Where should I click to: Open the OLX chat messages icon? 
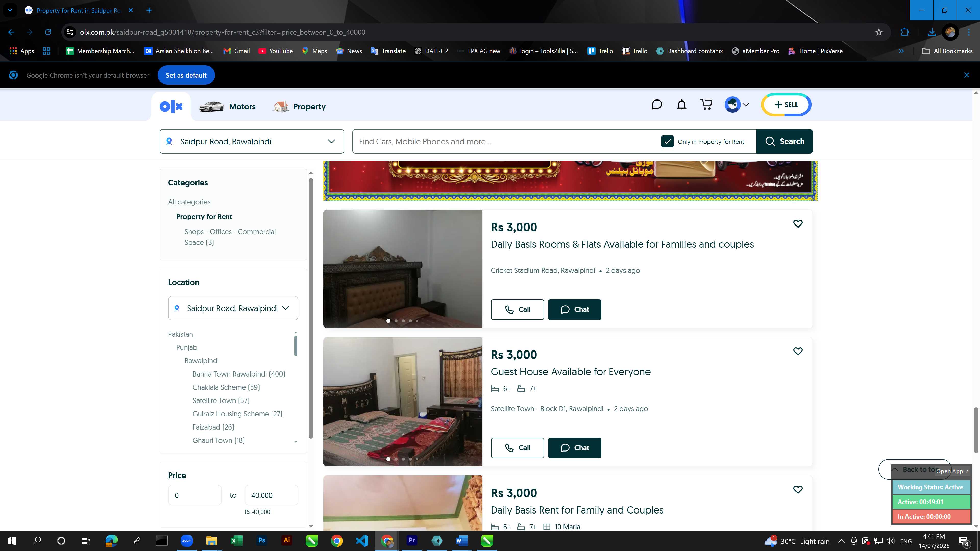click(657, 105)
